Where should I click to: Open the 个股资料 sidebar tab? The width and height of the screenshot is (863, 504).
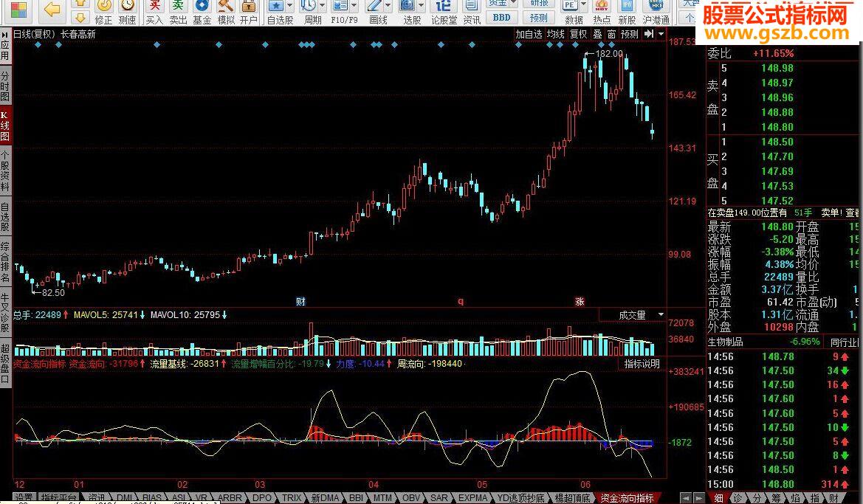click(x=5, y=170)
